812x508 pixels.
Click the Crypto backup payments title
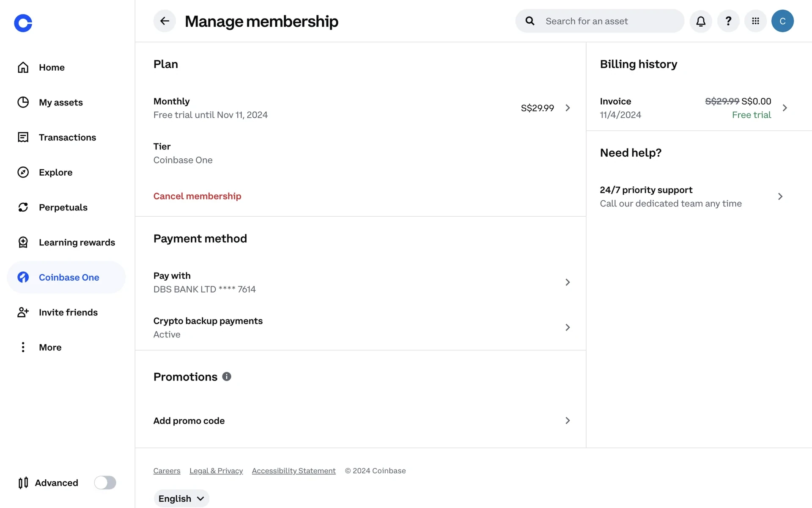208,321
